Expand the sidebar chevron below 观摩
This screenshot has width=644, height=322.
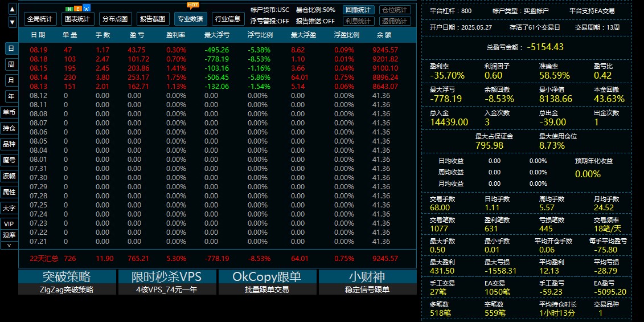(9, 244)
